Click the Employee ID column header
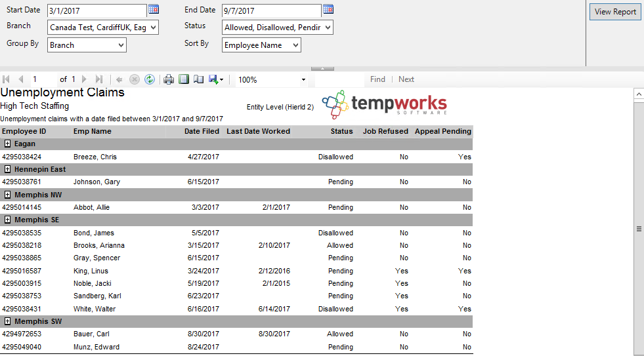Image resolution: width=644 pixels, height=356 pixels. [24, 131]
